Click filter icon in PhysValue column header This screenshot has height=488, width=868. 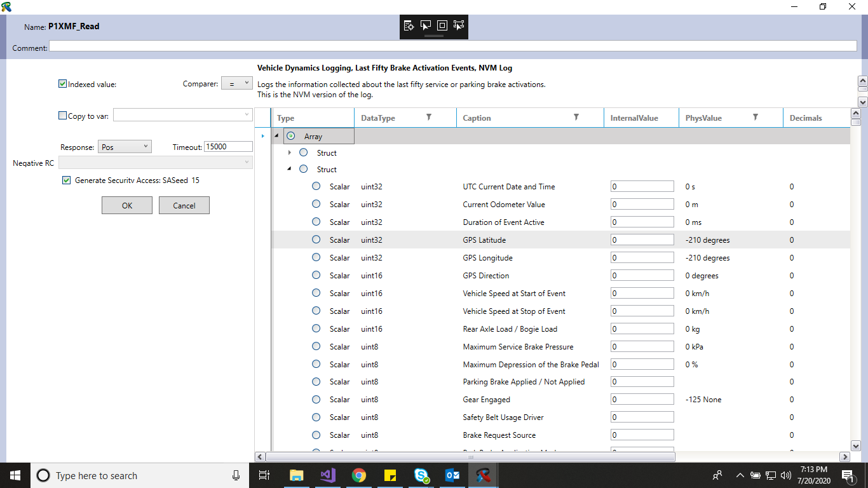point(756,118)
